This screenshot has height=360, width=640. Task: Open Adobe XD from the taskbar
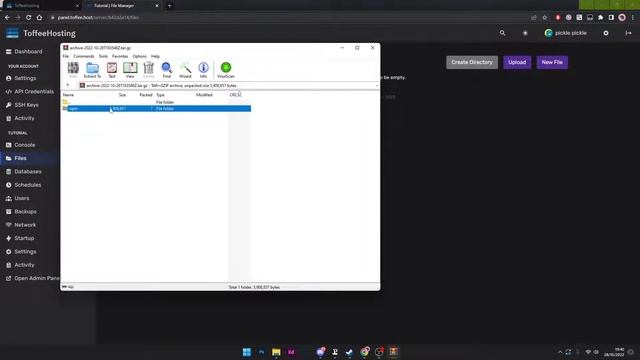[291, 352]
